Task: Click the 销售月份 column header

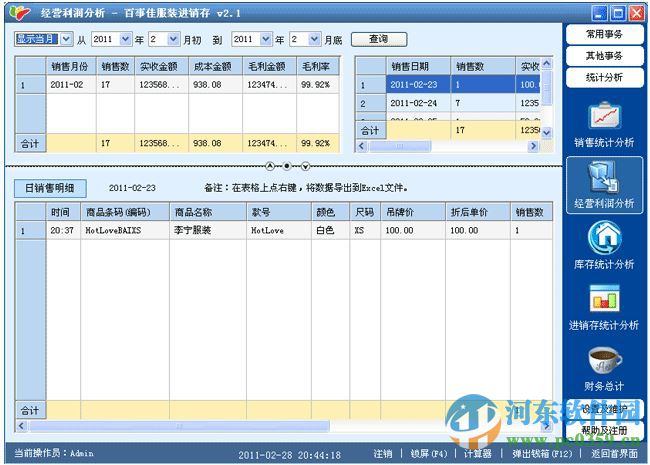Action: tap(71, 66)
